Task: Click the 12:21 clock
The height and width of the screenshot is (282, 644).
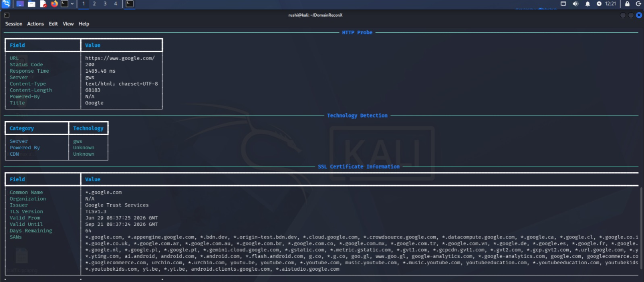Action: (611, 4)
